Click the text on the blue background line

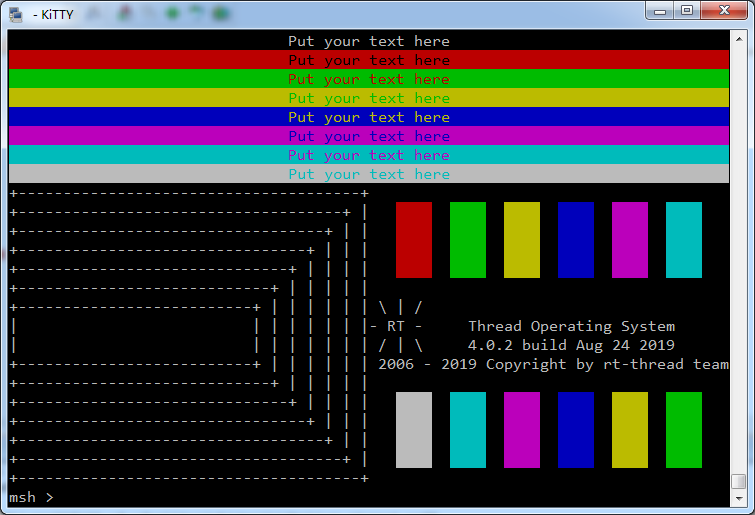[369, 117]
